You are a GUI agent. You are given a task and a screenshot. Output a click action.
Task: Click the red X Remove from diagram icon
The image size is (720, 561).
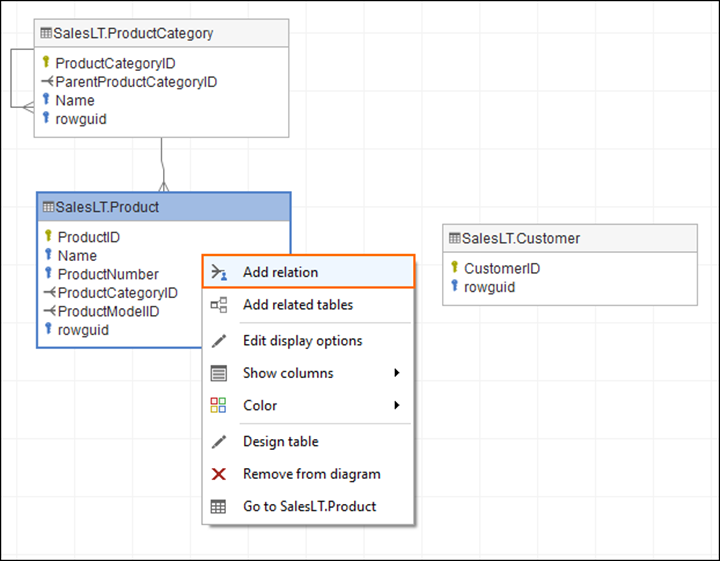tap(220, 474)
